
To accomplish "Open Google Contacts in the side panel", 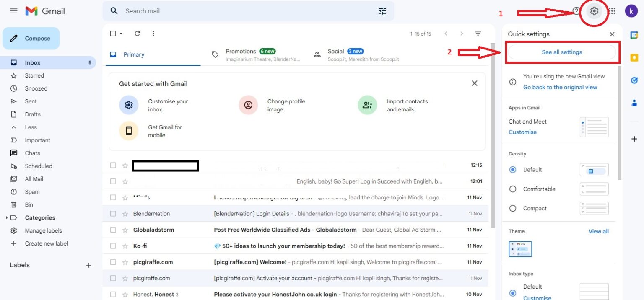I will tap(634, 103).
